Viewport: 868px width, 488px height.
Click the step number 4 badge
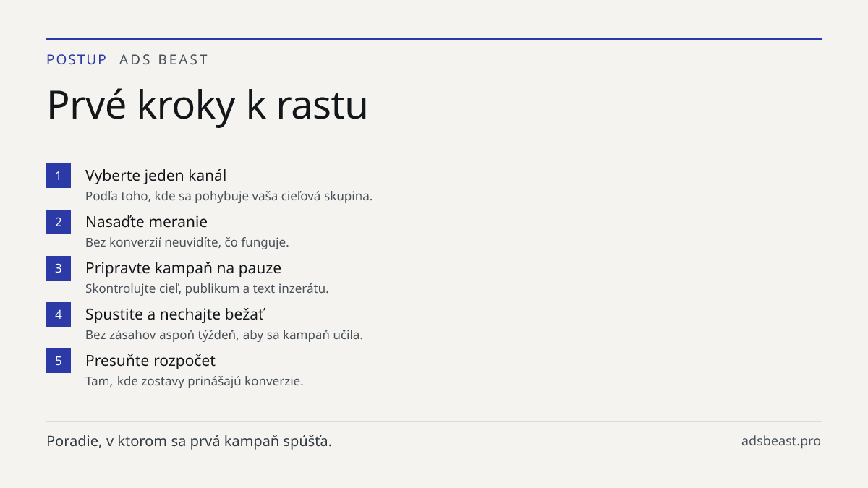pyautogui.click(x=59, y=314)
